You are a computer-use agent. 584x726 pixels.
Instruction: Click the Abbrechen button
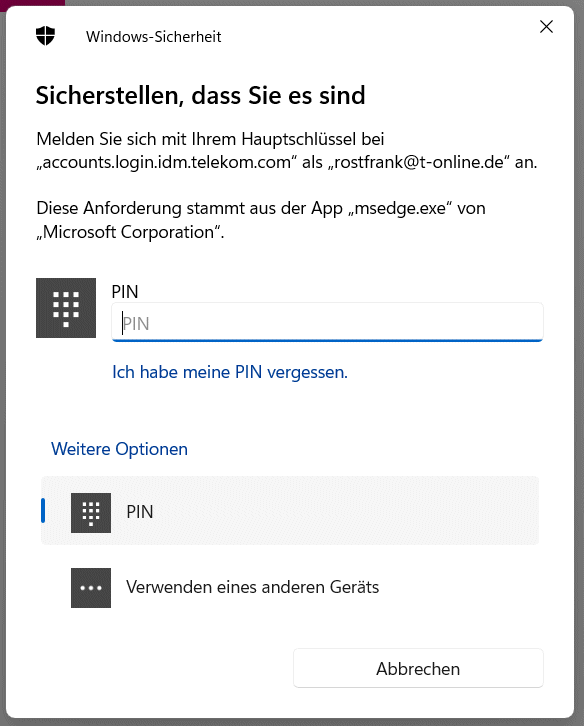click(x=418, y=668)
